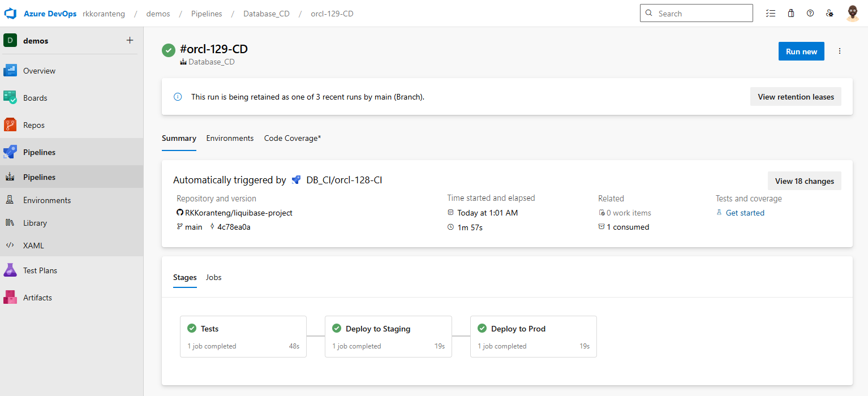This screenshot has height=396, width=868.
Task: Open RKKoranteng/liquibase-project repository link
Action: [x=239, y=213]
